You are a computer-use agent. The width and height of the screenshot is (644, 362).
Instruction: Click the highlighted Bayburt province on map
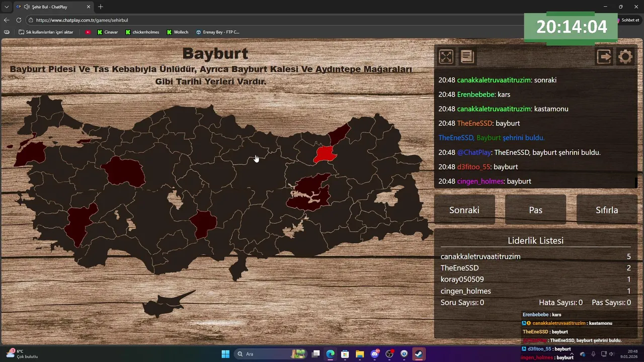(324, 153)
